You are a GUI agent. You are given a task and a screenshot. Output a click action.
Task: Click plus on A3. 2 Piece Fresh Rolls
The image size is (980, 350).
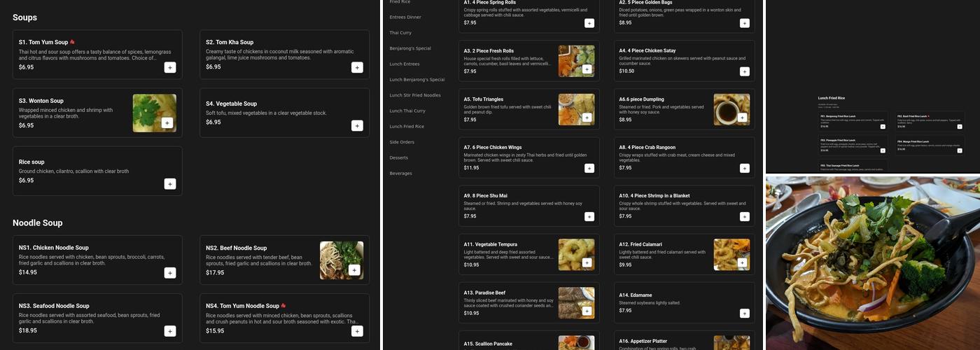tap(587, 69)
